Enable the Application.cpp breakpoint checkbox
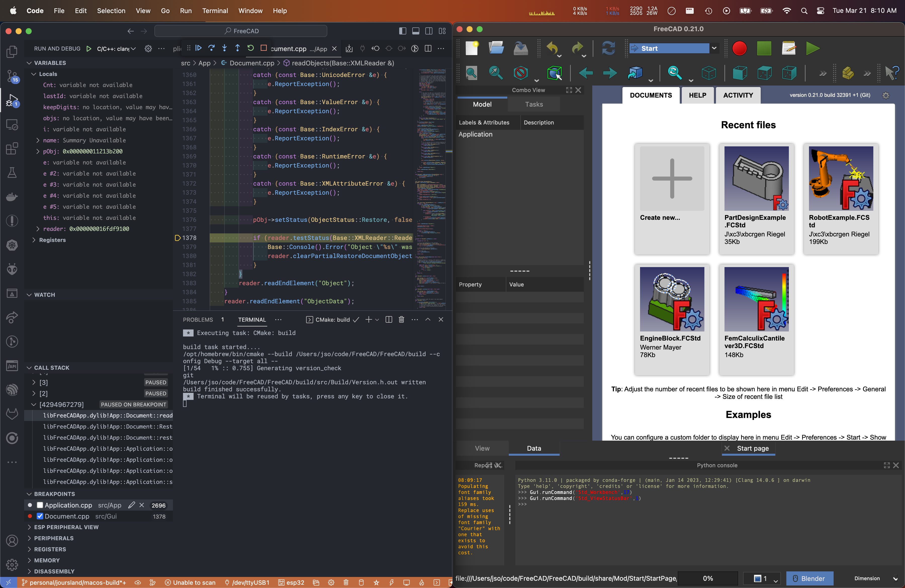Screen dimensions: 905x588 click(x=39, y=506)
